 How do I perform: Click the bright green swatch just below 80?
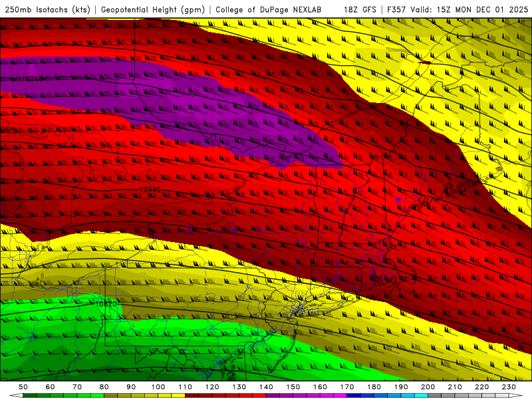click(97, 396)
